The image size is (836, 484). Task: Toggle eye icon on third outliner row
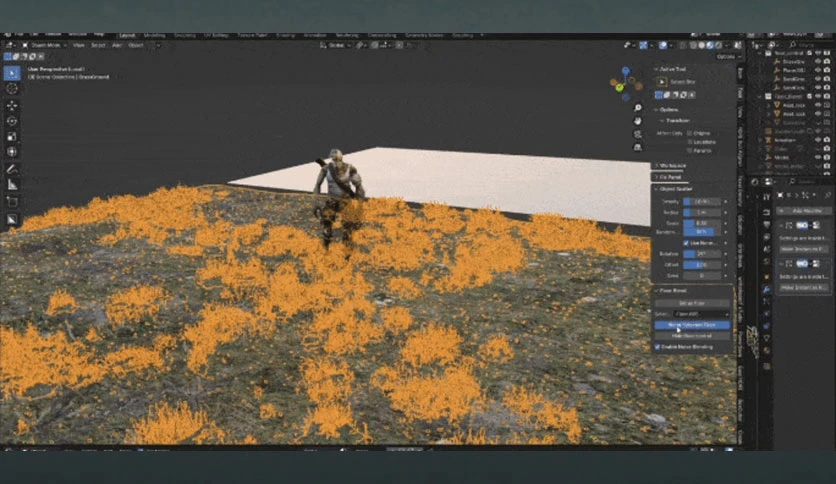click(818, 70)
